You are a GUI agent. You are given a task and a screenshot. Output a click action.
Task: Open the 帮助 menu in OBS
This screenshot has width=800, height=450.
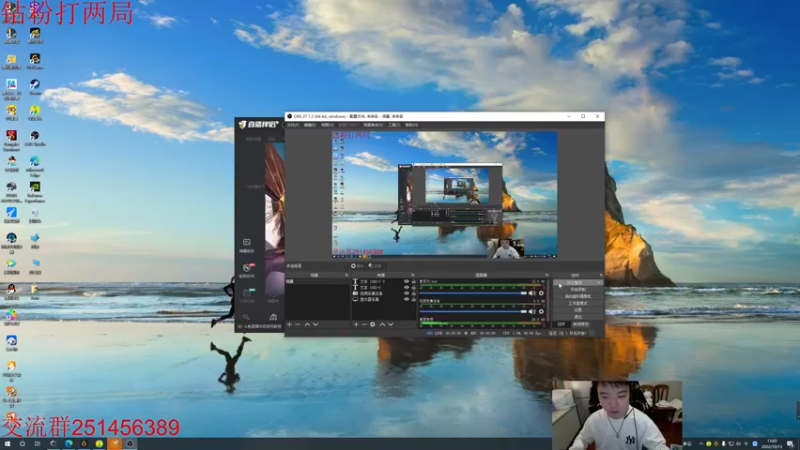coord(411,125)
